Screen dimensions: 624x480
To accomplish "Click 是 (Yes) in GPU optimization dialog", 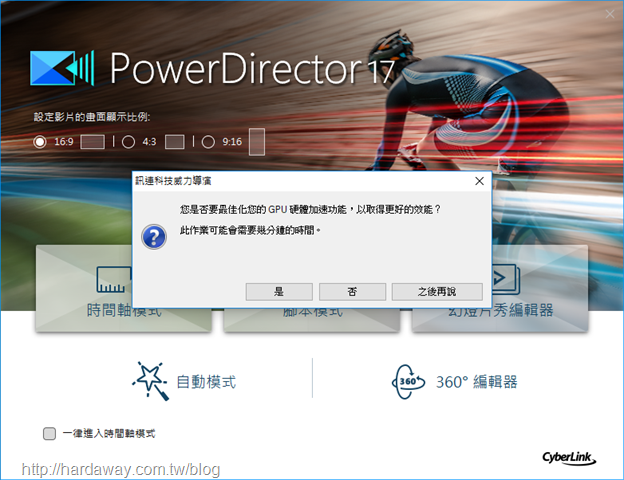I will [x=279, y=292].
